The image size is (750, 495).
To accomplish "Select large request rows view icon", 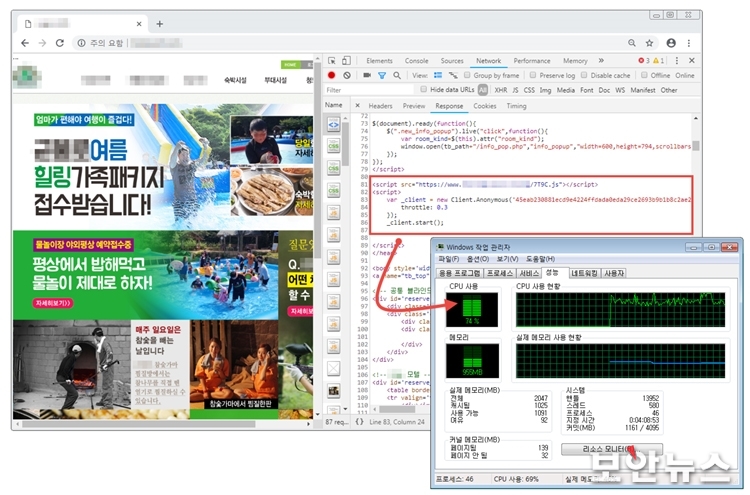I will pyautogui.click(x=438, y=75).
